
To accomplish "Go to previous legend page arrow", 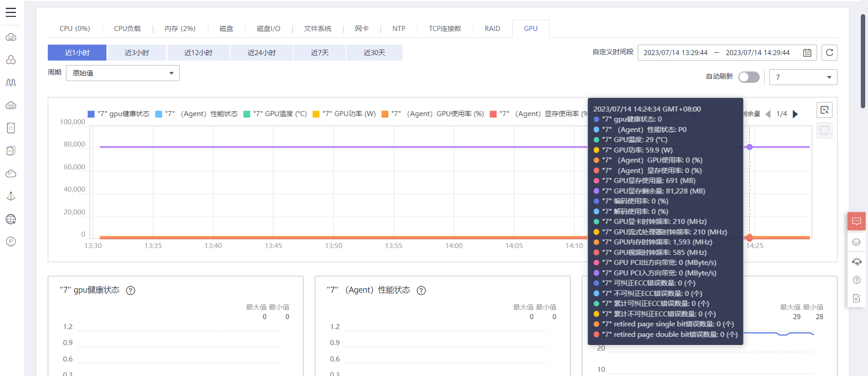I will coord(768,114).
